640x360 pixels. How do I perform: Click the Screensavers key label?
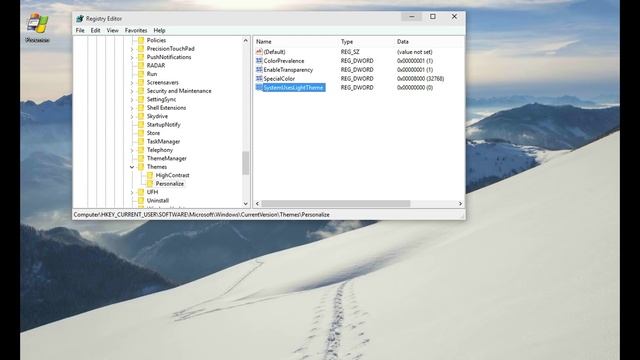162,82
